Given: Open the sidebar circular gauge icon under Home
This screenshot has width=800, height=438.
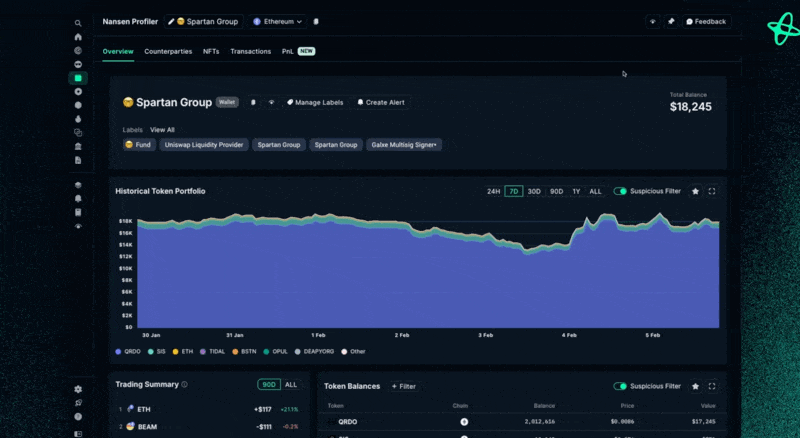Looking at the screenshot, I should point(78,51).
